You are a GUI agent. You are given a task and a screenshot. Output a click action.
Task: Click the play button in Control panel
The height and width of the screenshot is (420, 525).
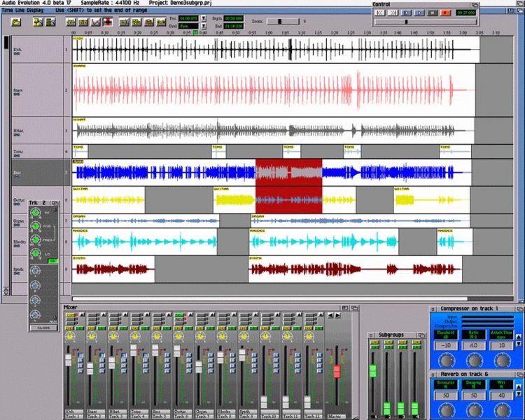[x=408, y=13]
